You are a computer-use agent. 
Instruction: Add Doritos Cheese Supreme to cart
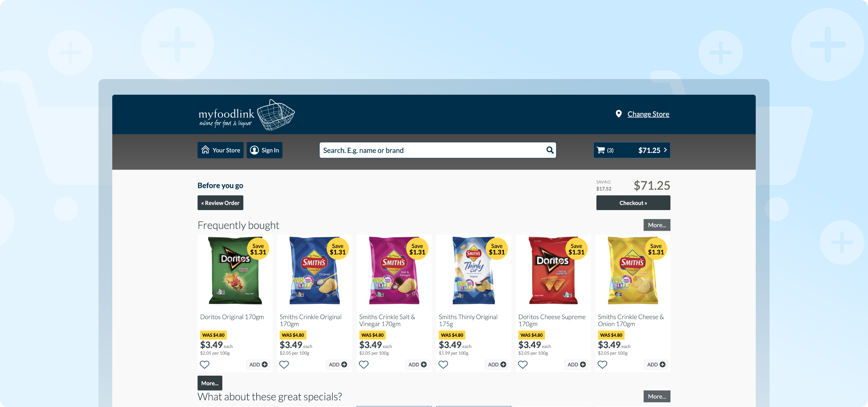pos(576,365)
